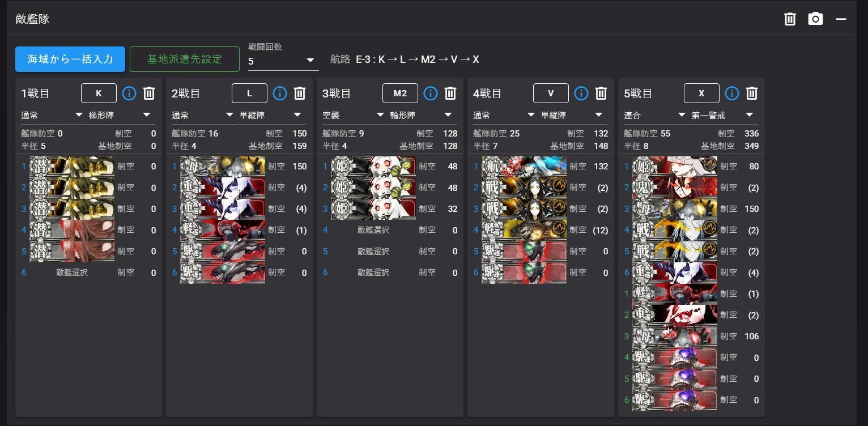The image size is (868, 426).
Task: Click node M2 button in battle 3
Action: pos(401,93)
